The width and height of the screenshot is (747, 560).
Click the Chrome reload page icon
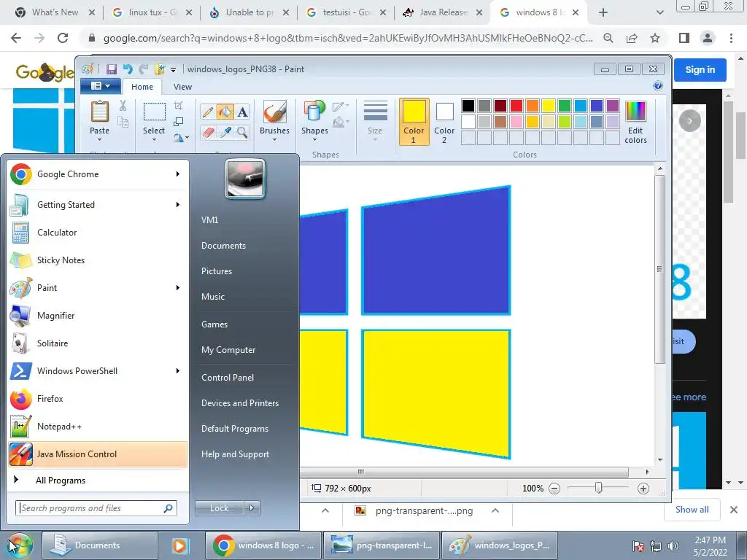point(63,38)
